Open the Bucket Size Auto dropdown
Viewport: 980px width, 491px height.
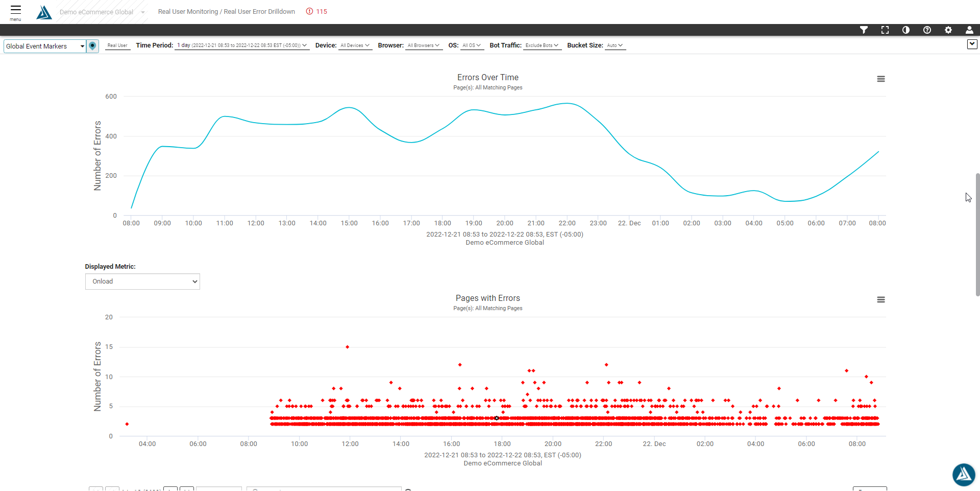[x=615, y=45]
